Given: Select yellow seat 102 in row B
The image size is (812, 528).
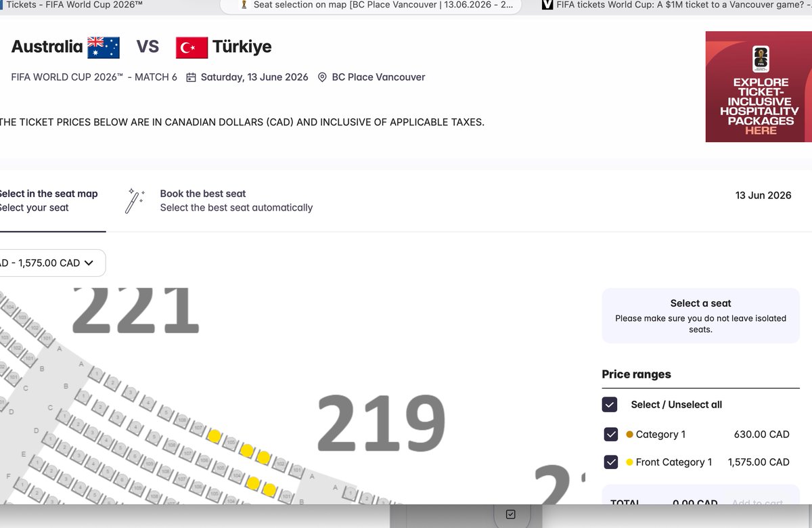Looking at the screenshot, I should pos(269,489).
